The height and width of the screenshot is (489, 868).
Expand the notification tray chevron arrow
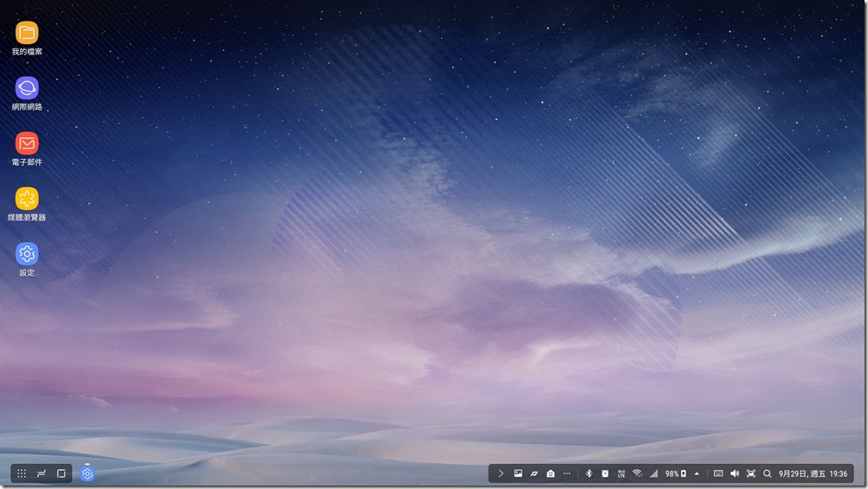(x=501, y=473)
